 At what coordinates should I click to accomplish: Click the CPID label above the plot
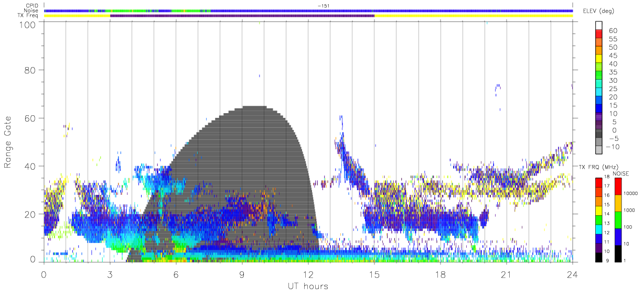coord(31,6)
